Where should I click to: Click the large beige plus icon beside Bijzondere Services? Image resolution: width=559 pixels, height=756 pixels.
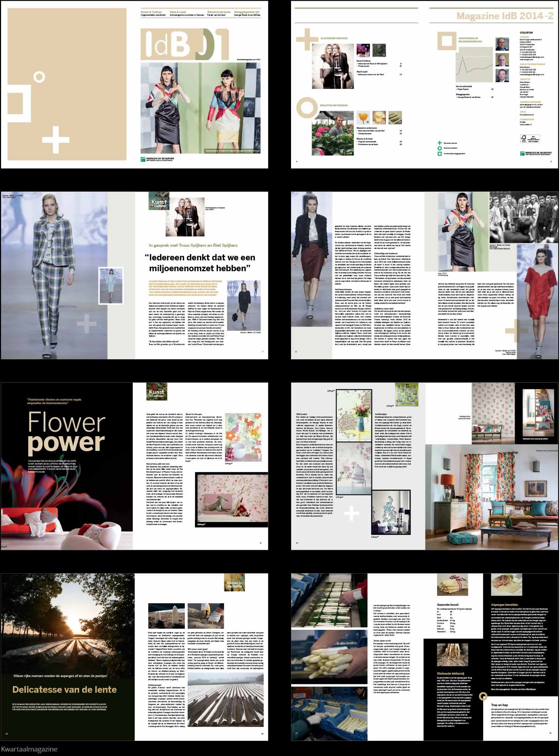click(x=307, y=39)
